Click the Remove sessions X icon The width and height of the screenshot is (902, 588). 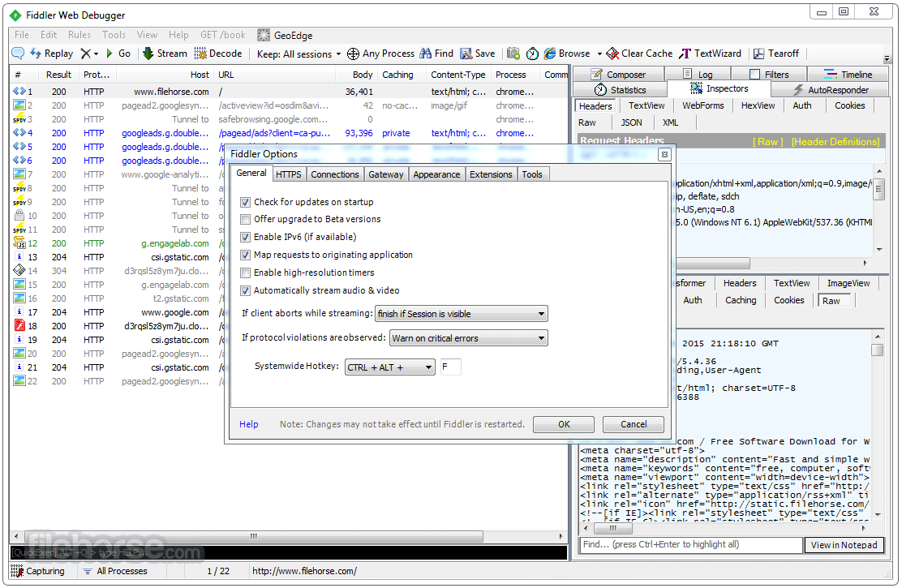pyautogui.click(x=86, y=54)
